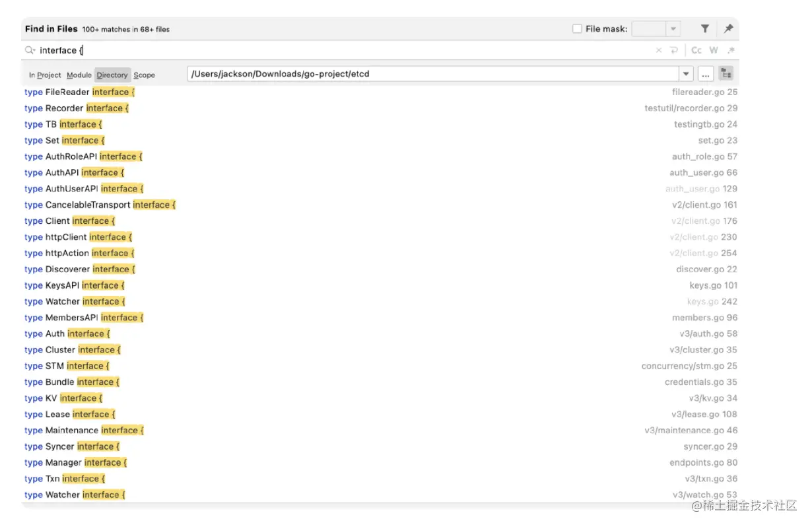The height and width of the screenshot is (527, 812).
Task: Open the Maintenance interface result
Action: click(84, 431)
